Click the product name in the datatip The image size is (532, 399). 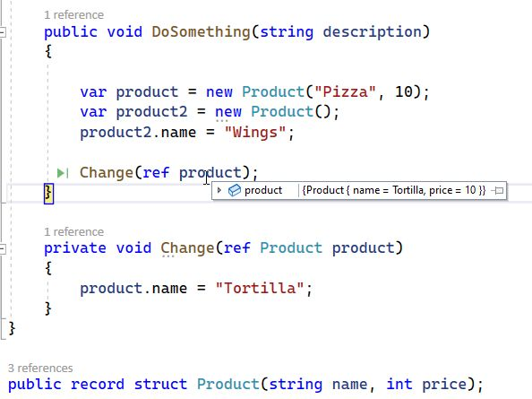pos(263,190)
